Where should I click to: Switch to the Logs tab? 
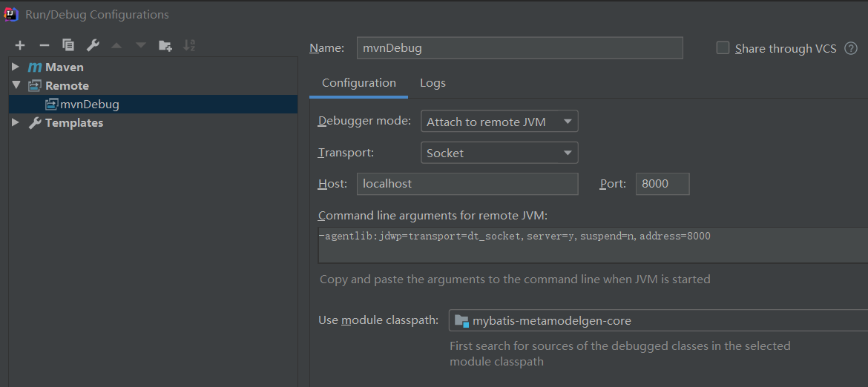click(433, 83)
